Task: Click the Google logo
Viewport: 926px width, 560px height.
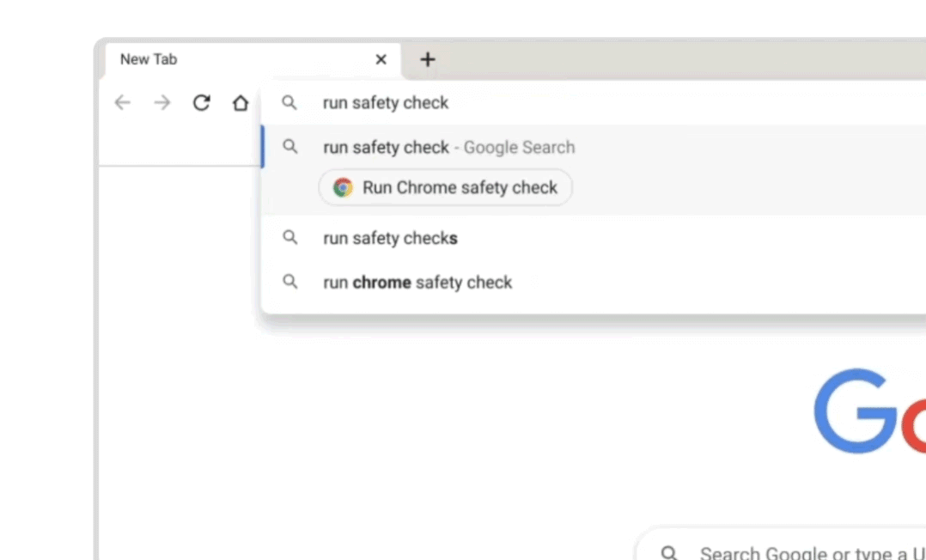Action: [x=868, y=412]
